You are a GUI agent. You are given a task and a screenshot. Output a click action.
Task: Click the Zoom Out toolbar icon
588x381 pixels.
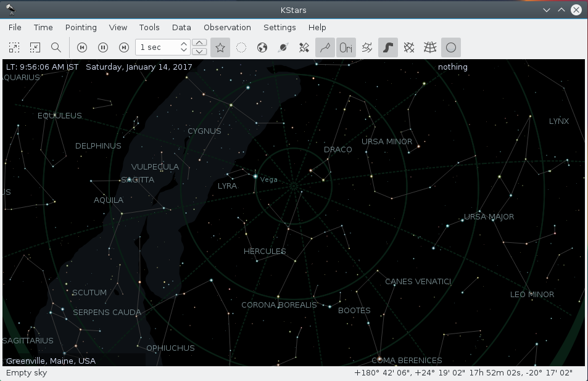[x=35, y=47]
